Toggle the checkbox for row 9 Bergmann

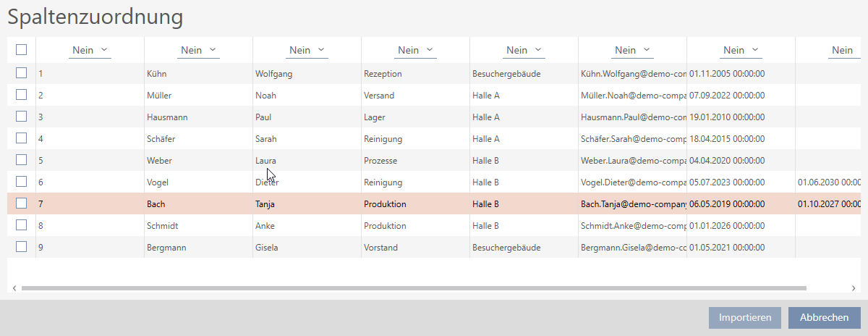(21, 247)
